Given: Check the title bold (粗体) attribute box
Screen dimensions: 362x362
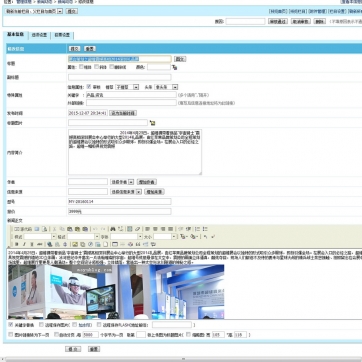Looking at the screenshot, I should tap(81, 67).
